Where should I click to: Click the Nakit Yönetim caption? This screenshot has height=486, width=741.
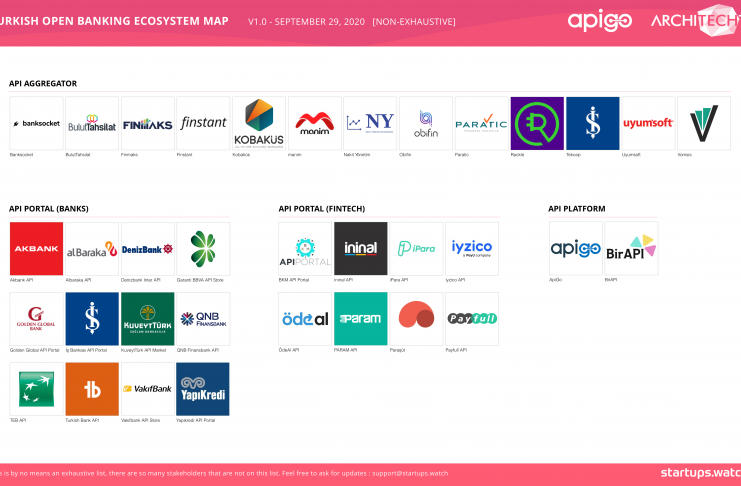pyautogui.click(x=357, y=155)
